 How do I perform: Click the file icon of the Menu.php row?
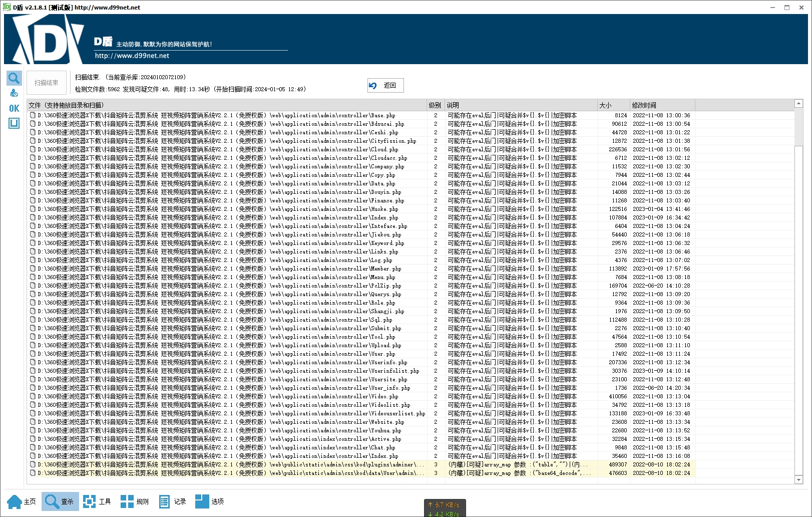(33, 277)
